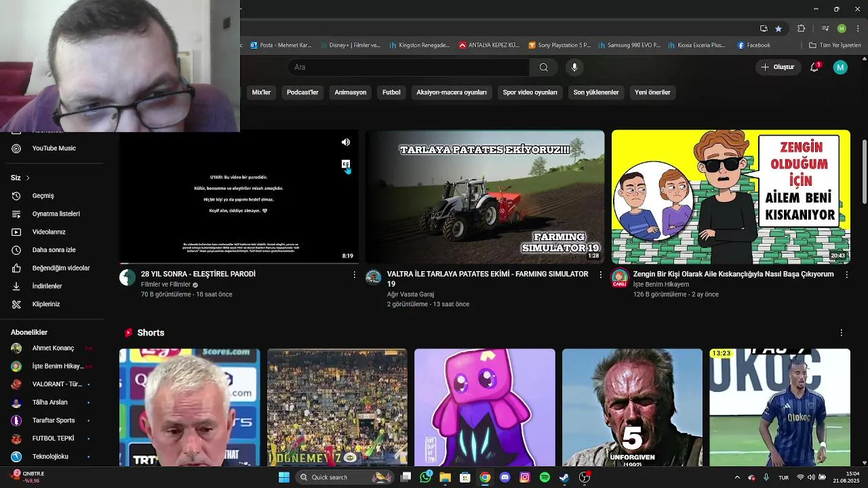Screen dimensions: 868x488
Task: Click Ağır Vasıta Garaj channel name
Action: pos(410,295)
